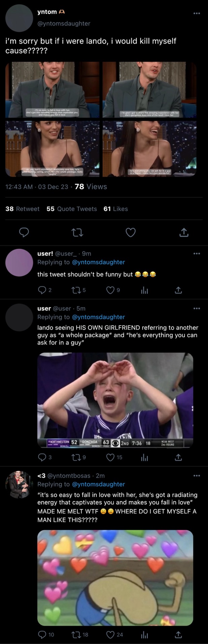The height and width of the screenshot is (644, 208).
Task: Like the main tweet about lando
Action: pyautogui.click(x=130, y=232)
